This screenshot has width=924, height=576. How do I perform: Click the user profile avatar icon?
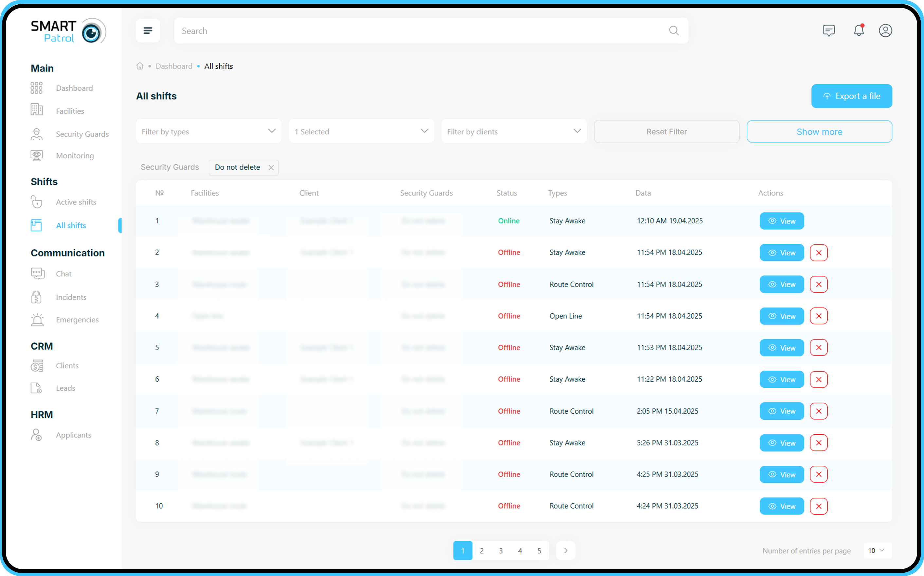[x=885, y=30]
